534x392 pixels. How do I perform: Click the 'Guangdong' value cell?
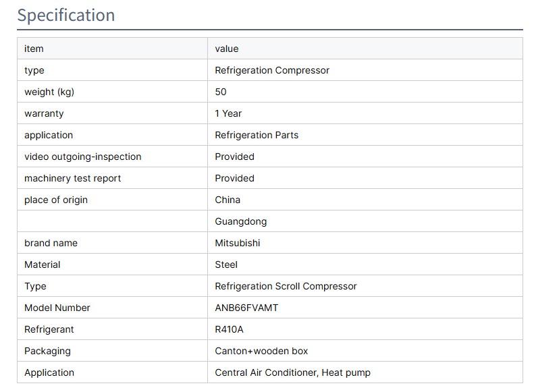241,221
